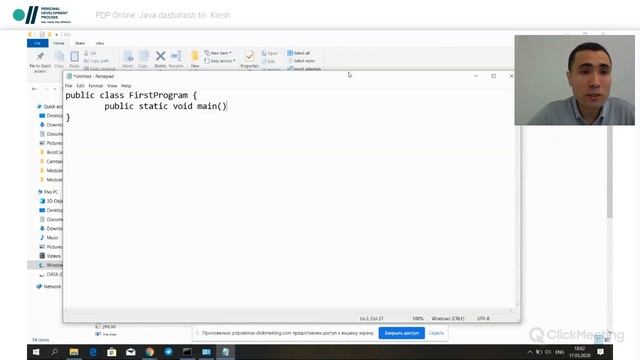Viewport: 640px width, 360px height.
Task: Click the Delete X icon in Explorer ribbon
Action: 160,59
